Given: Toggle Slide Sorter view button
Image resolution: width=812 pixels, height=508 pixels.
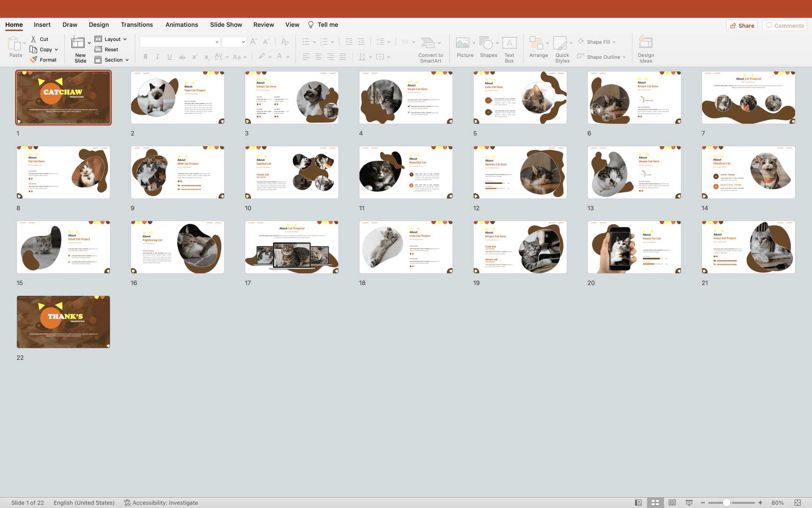Looking at the screenshot, I should (655, 503).
